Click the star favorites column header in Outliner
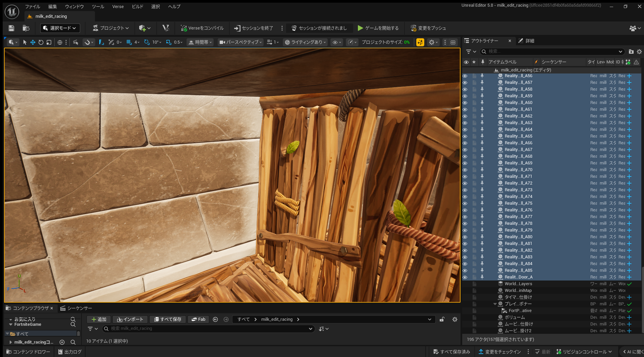This screenshot has width=644, height=357. 474,62
